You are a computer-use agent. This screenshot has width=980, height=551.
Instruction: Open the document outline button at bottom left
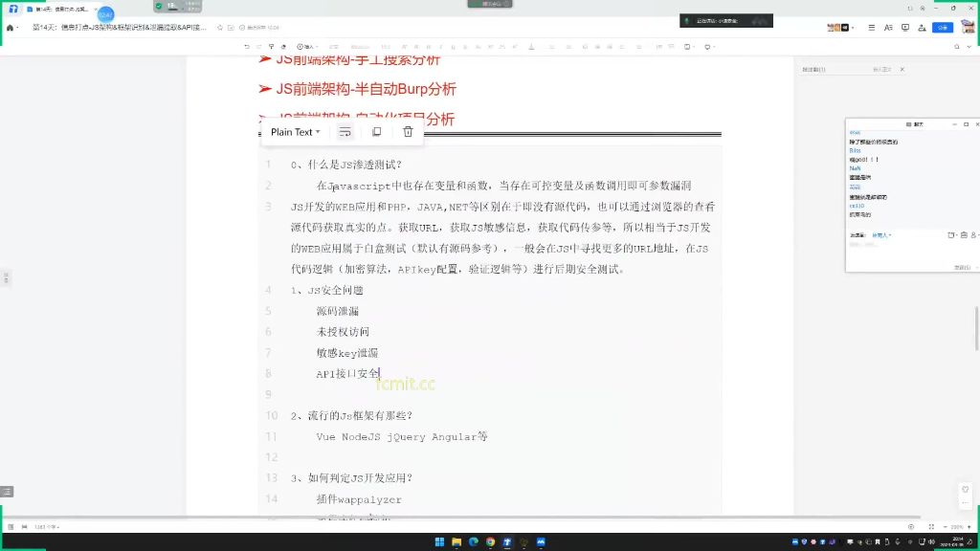[x=7, y=492]
